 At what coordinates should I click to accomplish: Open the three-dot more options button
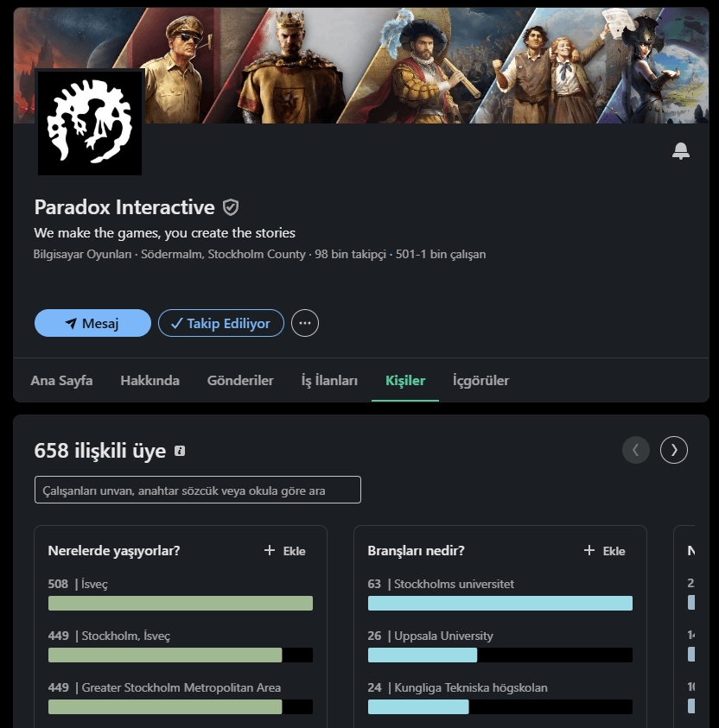[305, 323]
